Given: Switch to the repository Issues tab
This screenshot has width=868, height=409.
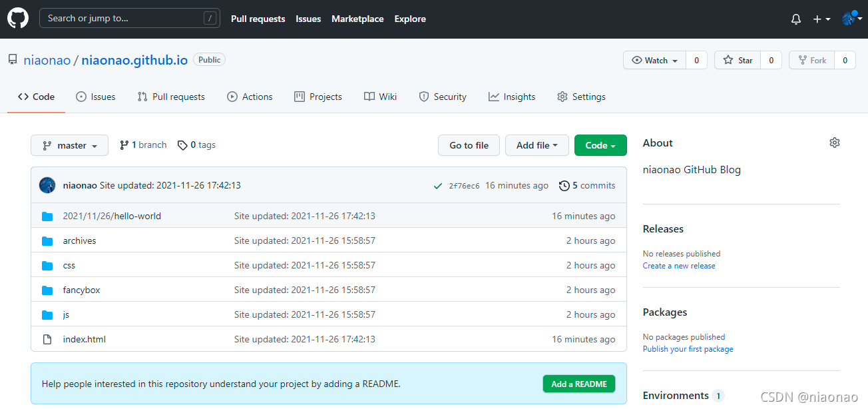Looking at the screenshot, I should (x=96, y=97).
